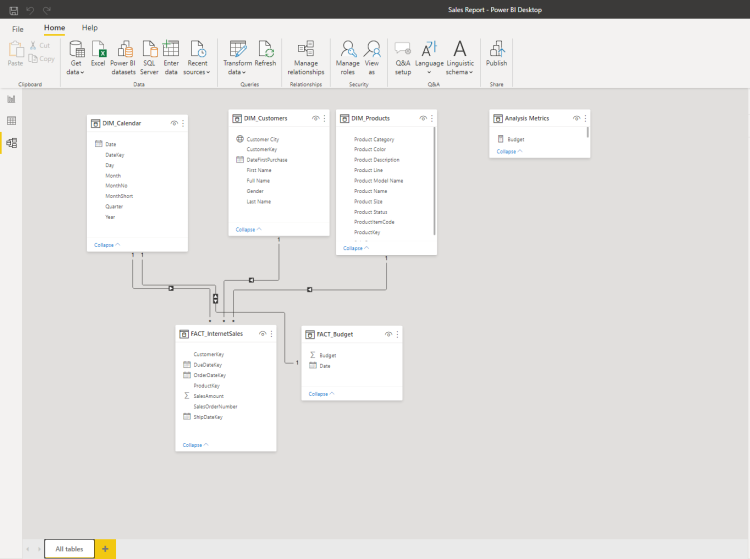The height and width of the screenshot is (559, 750).
Task: Toggle visibility of DIM_Customers table
Action: pos(316,118)
